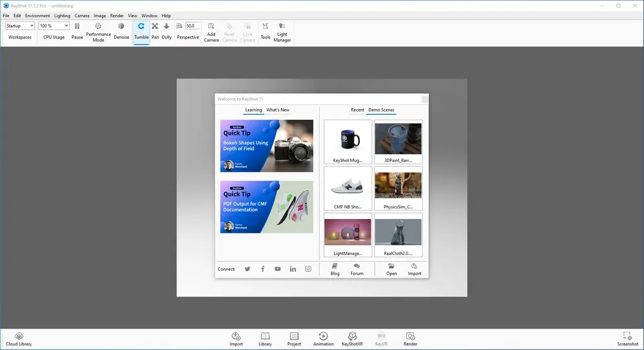Open the Image menu
Viewport: 644px width, 350px height.
pyautogui.click(x=100, y=16)
